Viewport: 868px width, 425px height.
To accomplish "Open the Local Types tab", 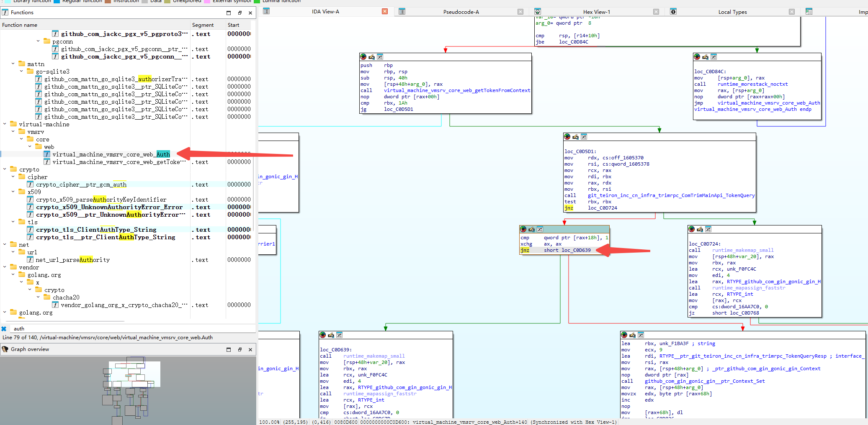I will pyautogui.click(x=732, y=12).
